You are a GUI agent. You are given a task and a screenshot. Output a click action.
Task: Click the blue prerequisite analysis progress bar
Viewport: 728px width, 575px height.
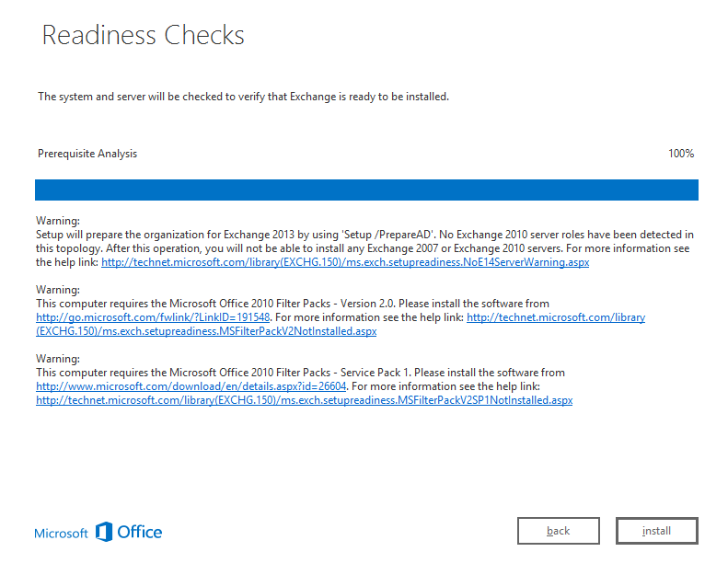point(366,190)
